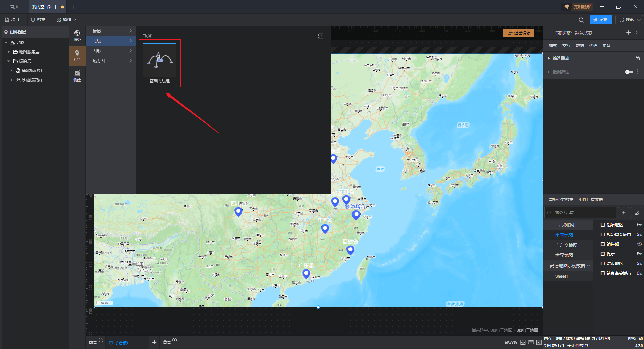Toggle the 数据筛选 switch
Screen dimensions: 644x349
(x=629, y=72)
